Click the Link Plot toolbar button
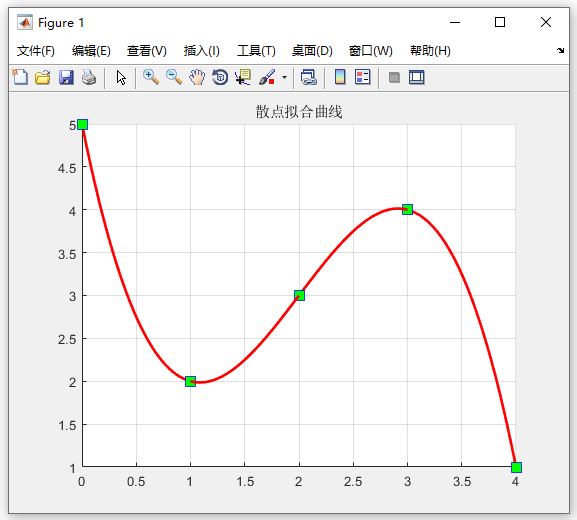Image resolution: width=577 pixels, height=520 pixels. 309,77
